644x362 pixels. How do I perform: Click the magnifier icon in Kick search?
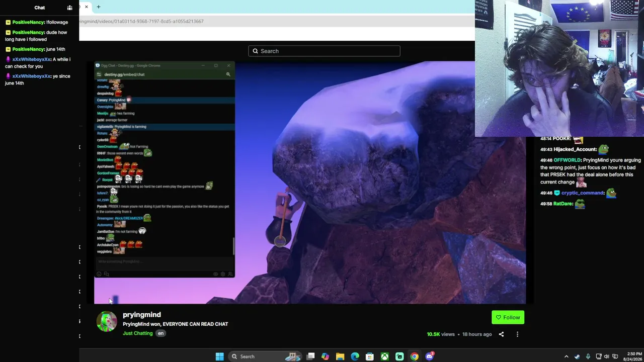click(x=255, y=51)
